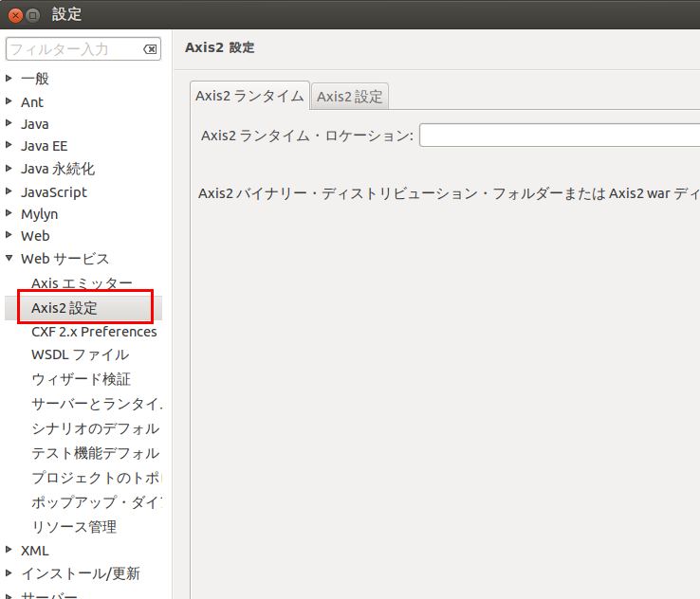Open テスト機能デフォルト preferences
This screenshot has height=599, width=700.
(96, 453)
